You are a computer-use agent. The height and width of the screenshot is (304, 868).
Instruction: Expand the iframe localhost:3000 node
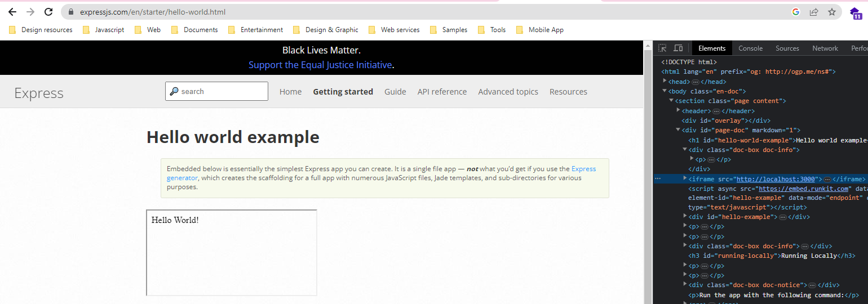(x=685, y=178)
